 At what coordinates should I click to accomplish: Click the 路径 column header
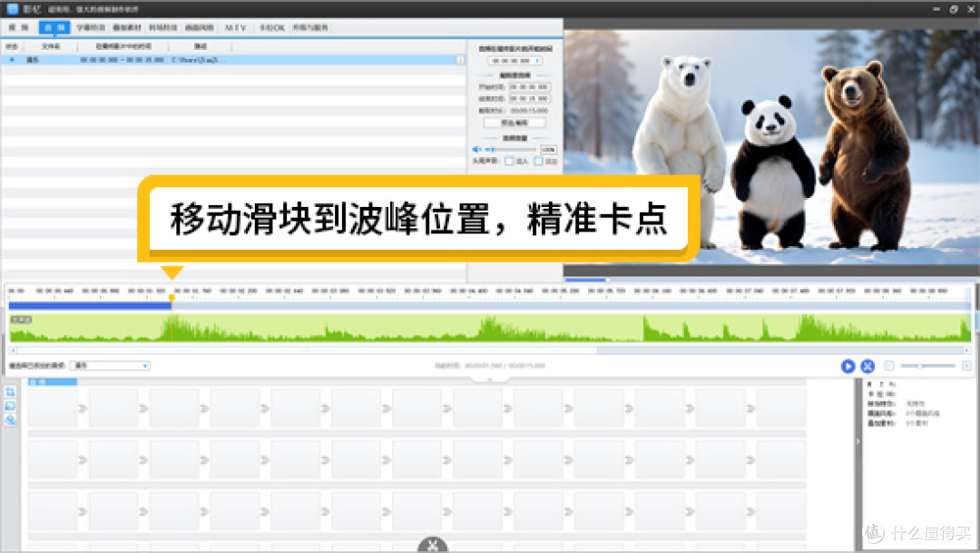[200, 46]
